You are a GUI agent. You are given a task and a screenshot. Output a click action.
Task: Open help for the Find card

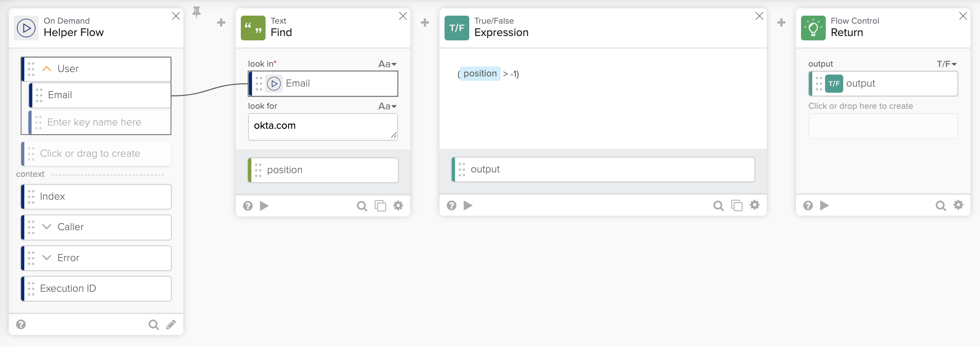pyautogui.click(x=248, y=206)
